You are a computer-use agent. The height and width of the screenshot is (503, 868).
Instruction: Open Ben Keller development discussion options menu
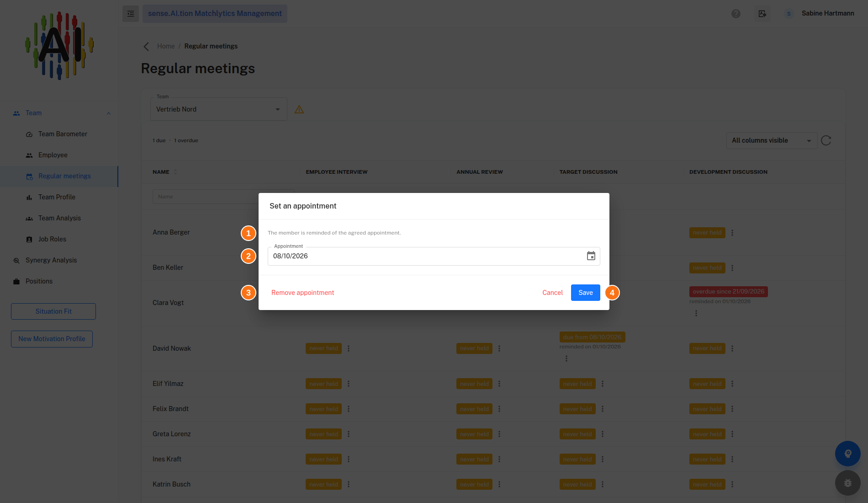pyautogui.click(x=732, y=268)
